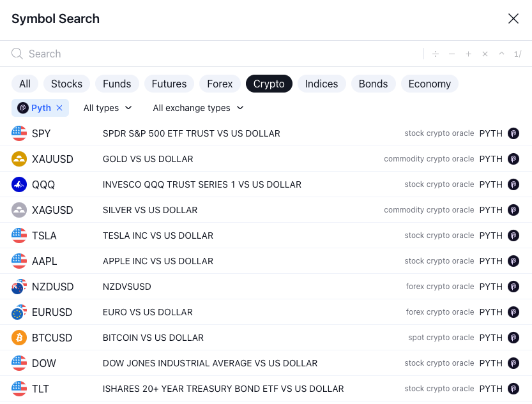
Task: Open the All types dropdown
Action: tap(107, 108)
